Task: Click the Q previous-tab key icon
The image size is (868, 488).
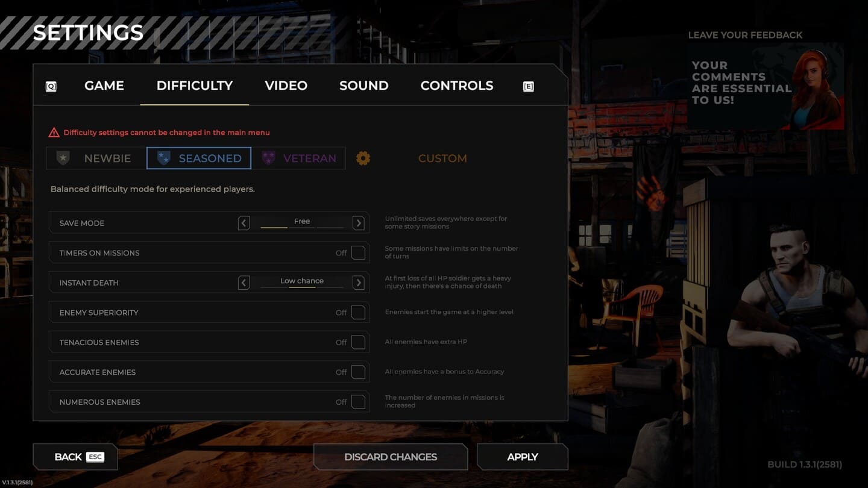Action: point(51,87)
